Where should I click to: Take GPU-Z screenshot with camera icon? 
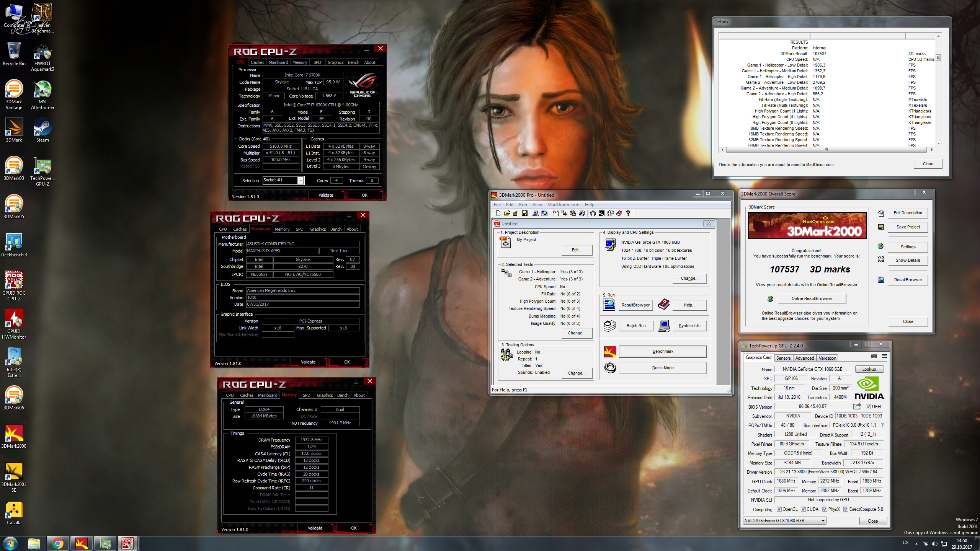click(874, 356)
